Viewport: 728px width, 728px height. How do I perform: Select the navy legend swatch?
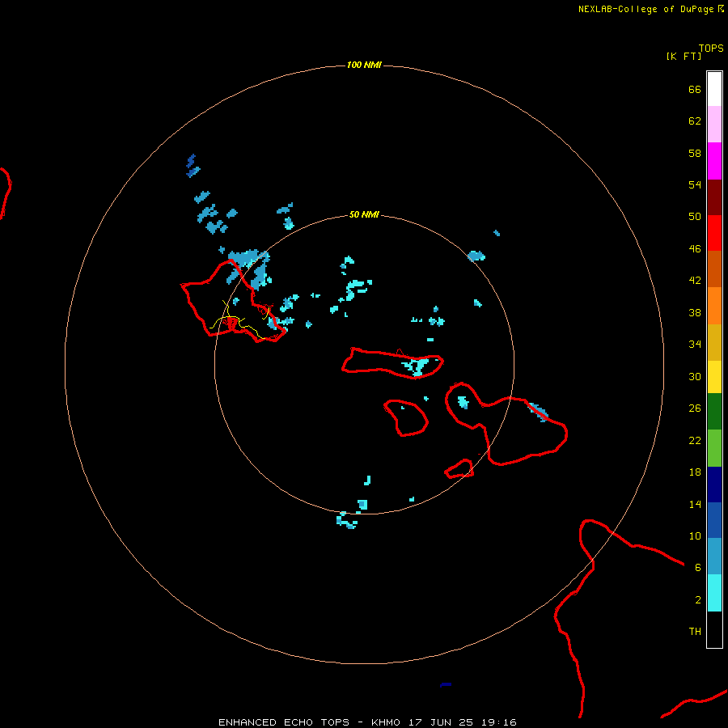714,485
